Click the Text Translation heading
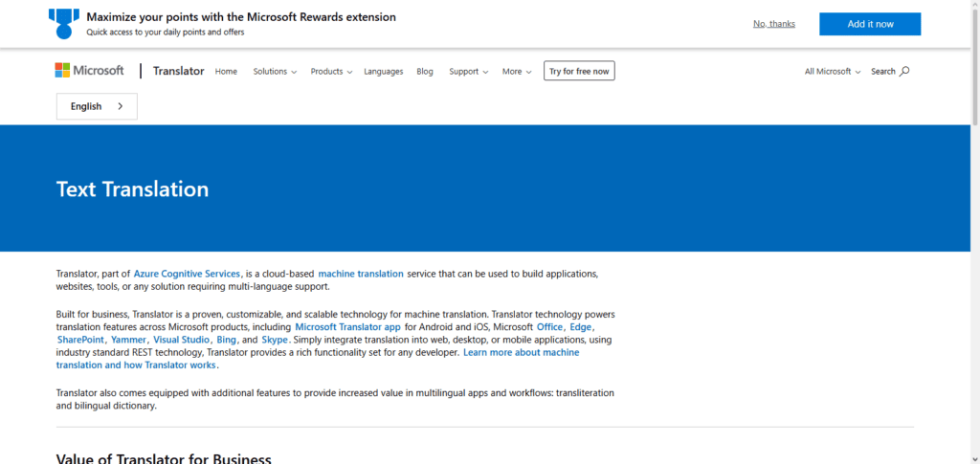980x464 pixels. coord(132,189)
